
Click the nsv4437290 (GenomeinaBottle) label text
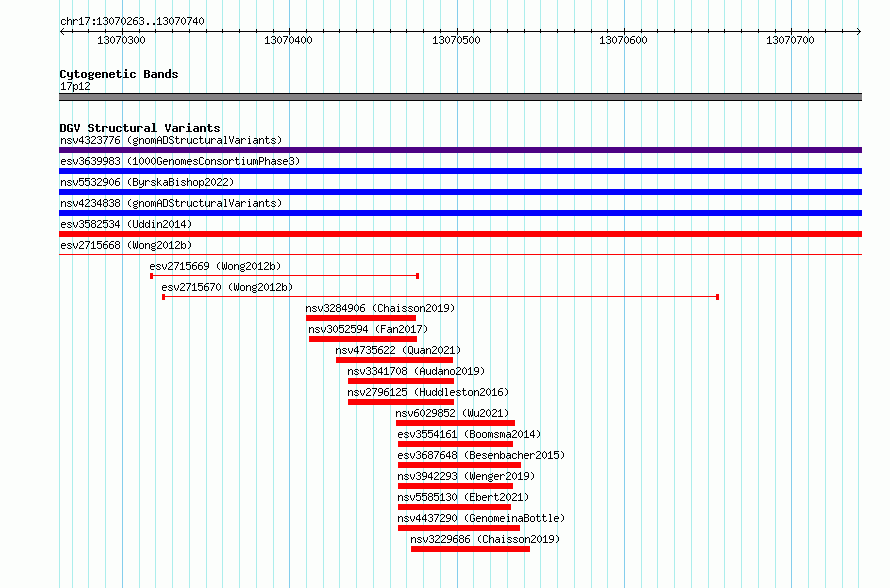click(x=481, y=518)
